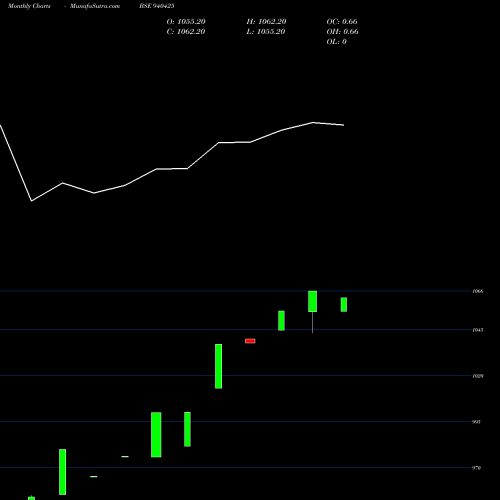Select the 'BSE 949425' symbol text

[x=157, y=6]
